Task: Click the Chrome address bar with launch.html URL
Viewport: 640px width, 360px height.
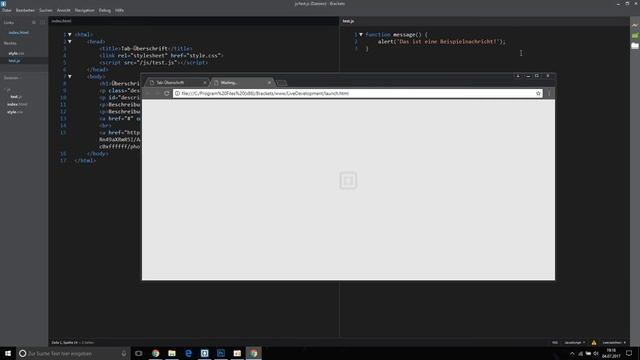Action: click(358, 93)
